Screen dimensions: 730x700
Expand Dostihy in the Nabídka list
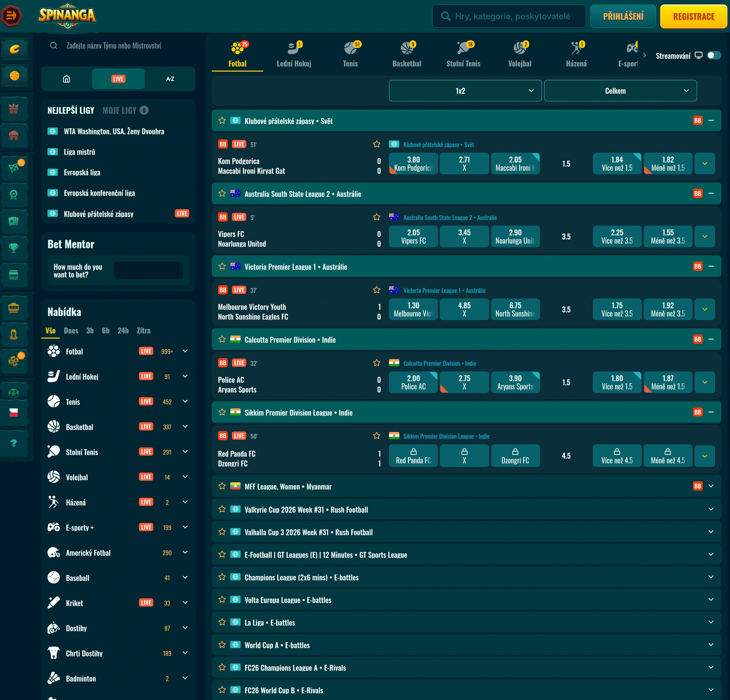pos(185,628)
